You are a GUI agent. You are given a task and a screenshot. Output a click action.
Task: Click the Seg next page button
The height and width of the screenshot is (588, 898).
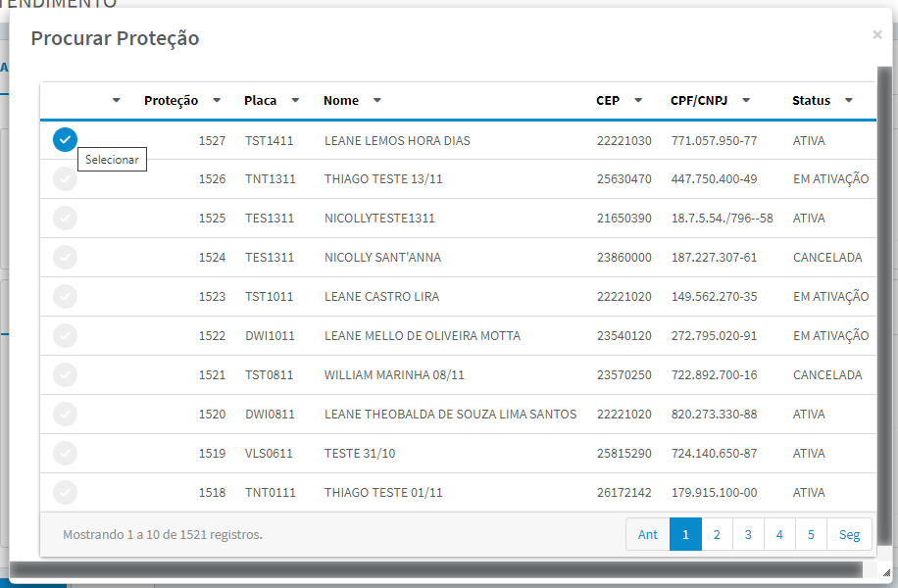[x=849, y=534]
